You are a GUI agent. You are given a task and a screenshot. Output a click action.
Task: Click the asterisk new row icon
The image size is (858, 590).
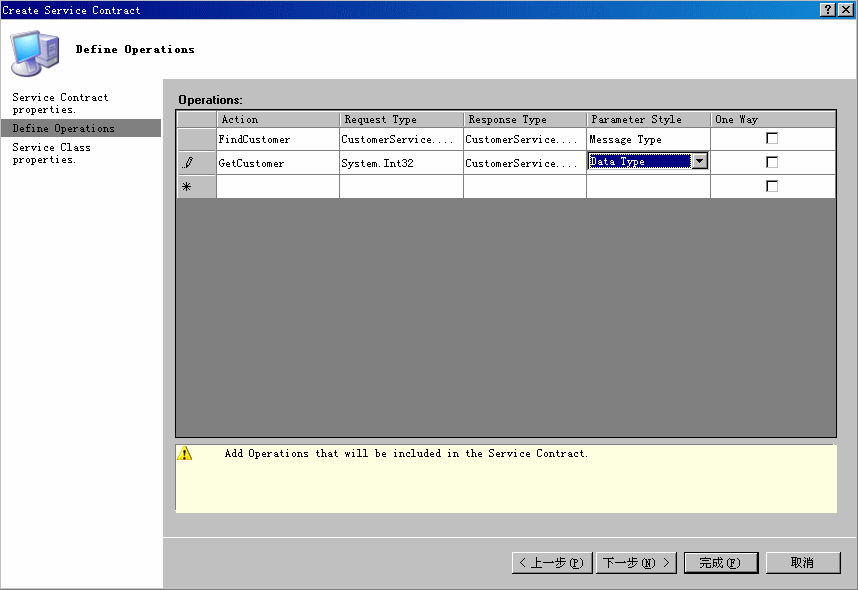tap(187, 187)
